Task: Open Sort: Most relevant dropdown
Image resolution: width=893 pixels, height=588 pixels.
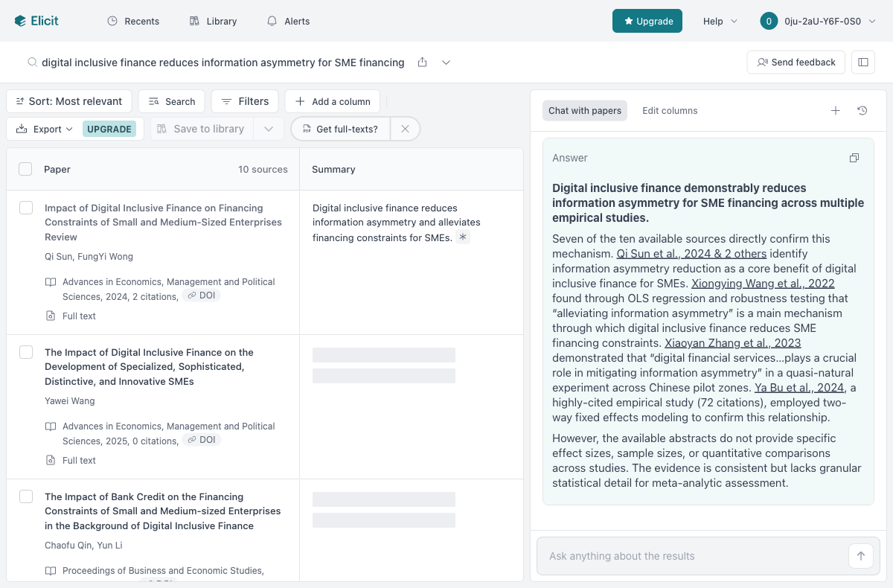Action: [69, 101]
